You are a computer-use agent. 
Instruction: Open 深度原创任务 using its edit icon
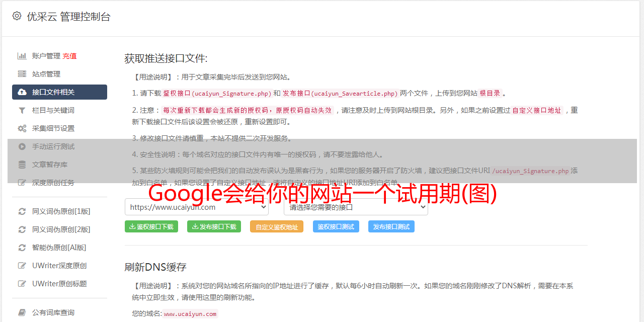(22, 183)
